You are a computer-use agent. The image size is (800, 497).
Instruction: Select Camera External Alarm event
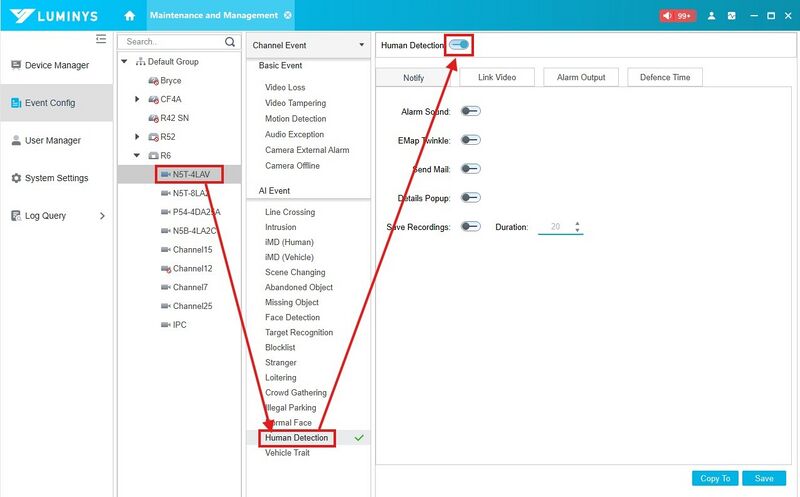click(307, 150)
